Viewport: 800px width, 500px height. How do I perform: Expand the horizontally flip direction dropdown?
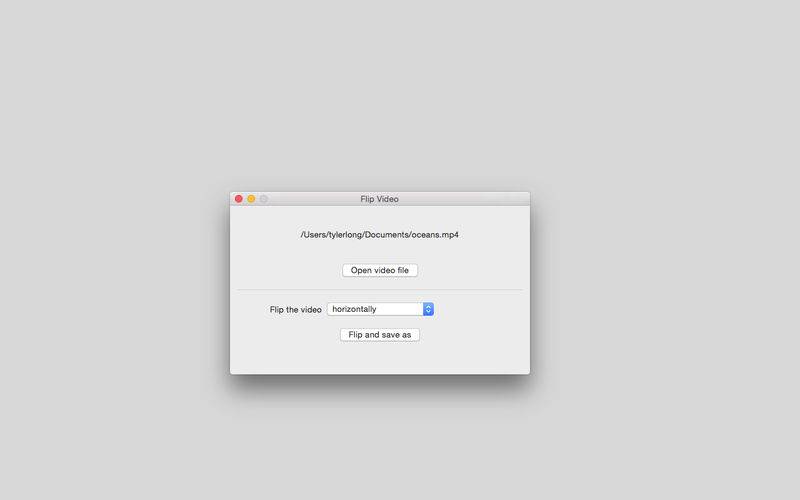pyautogui.click(x=380, y=309)
